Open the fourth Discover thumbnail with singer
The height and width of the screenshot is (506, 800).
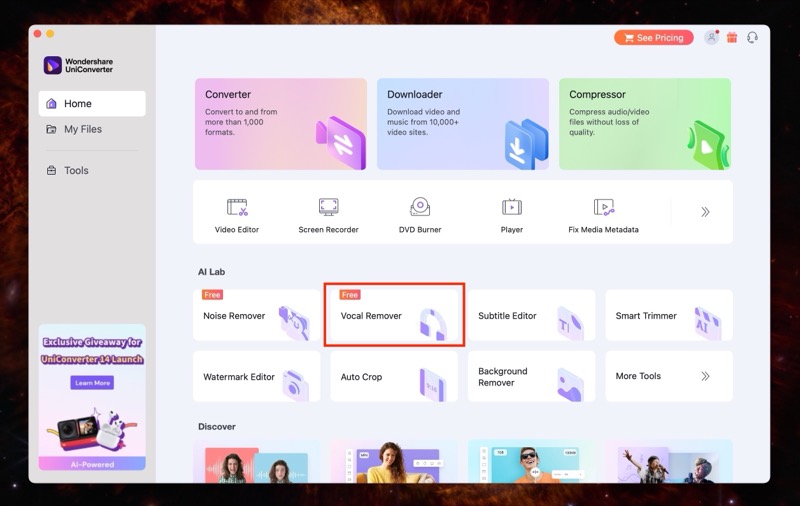(x=669, y=462)
